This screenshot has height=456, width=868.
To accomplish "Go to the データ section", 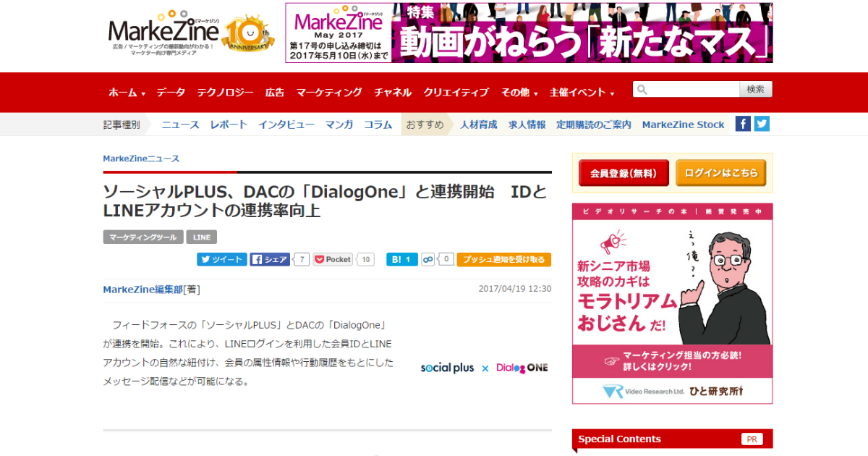I will (x=171, y=93).
